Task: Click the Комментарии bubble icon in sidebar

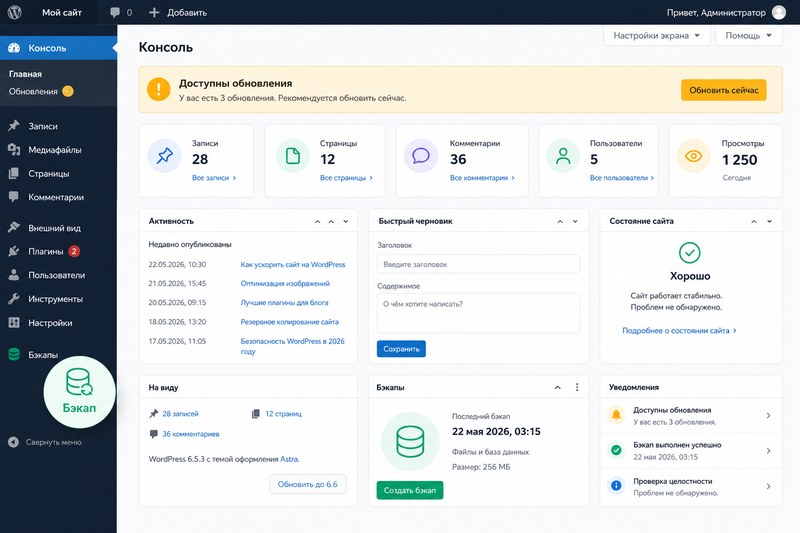Action: 14,197
